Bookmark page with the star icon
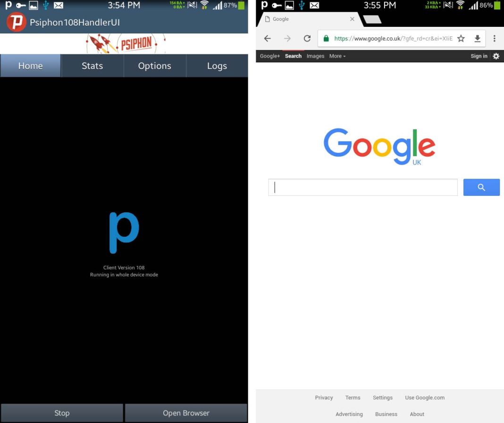The width and height of the screenshot is (504, 423). tap(461, 39)
